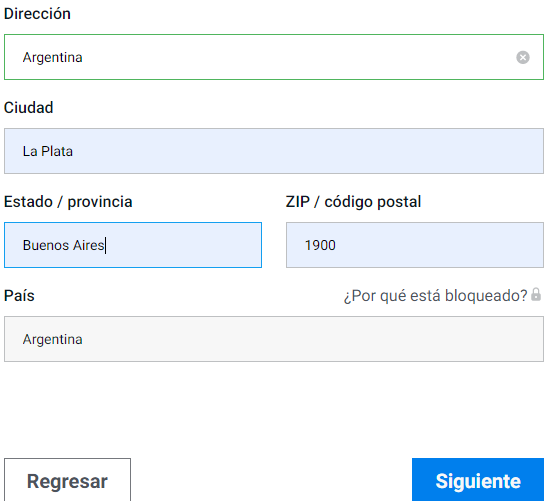Open the '¿Por qué está bloqueado?' link
The height and width of the screenshot is (501, 549).
coord(435,295)
